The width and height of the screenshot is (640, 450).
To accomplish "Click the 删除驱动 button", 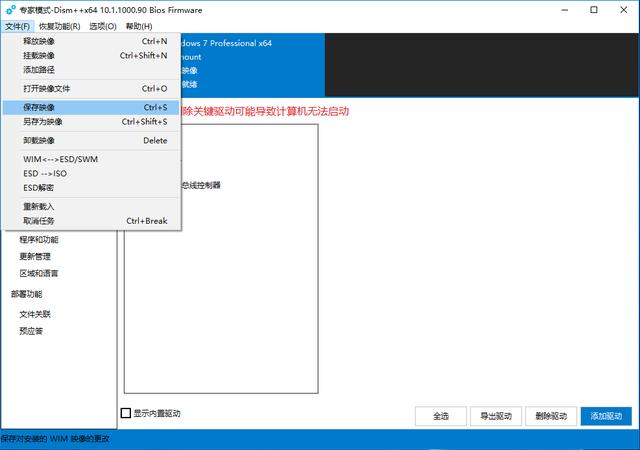I will tap(551, 416).
